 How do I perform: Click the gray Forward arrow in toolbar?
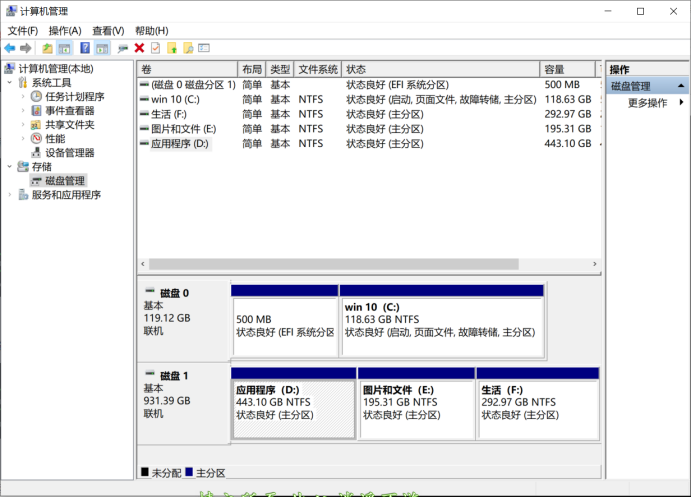click(x=26, y=48)
